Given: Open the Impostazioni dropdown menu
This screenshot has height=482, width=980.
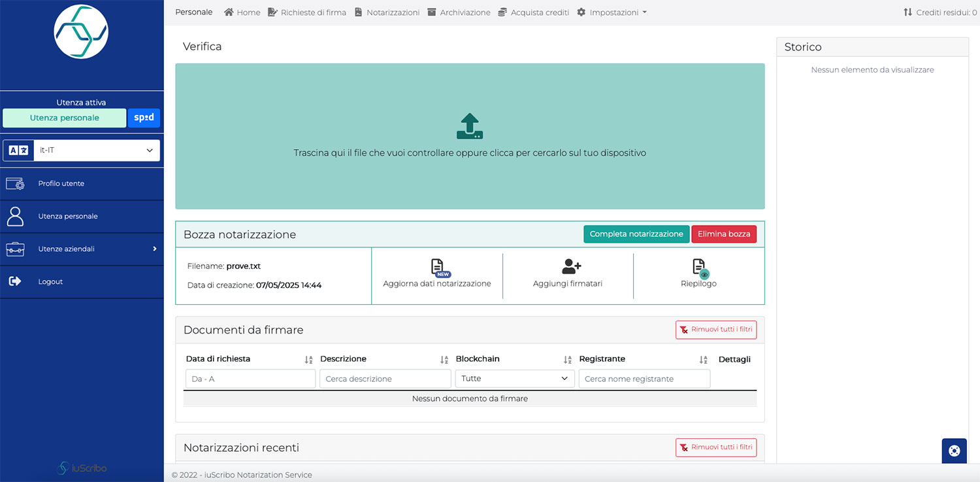Looking at the screenshot, I should pyautogui.click(x=612, y=12).
